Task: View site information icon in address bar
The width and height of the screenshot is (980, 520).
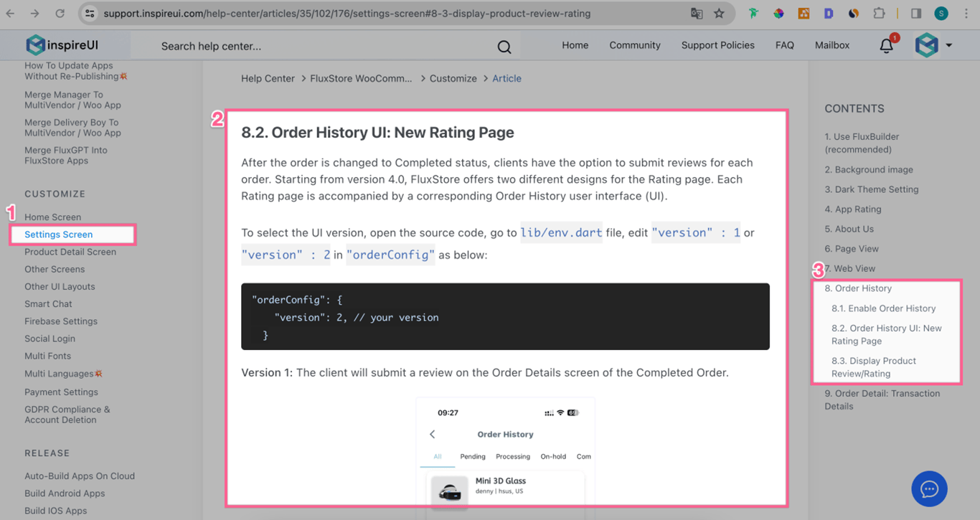Action: pos(90,13)
